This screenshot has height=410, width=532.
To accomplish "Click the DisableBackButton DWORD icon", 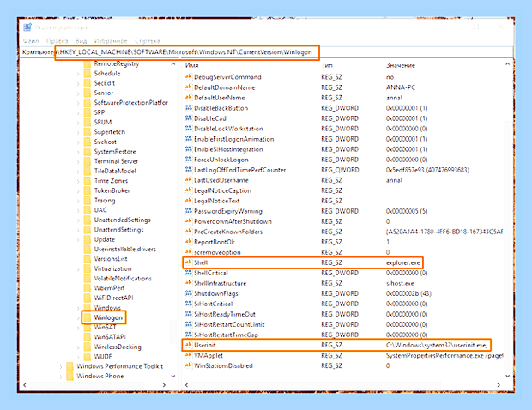I will 188,108.
